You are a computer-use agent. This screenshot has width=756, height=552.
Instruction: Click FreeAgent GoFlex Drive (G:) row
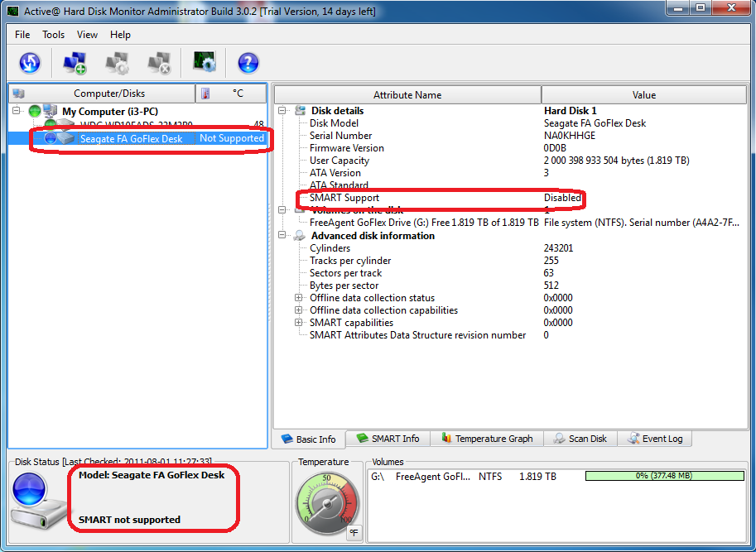coord(511,223)
